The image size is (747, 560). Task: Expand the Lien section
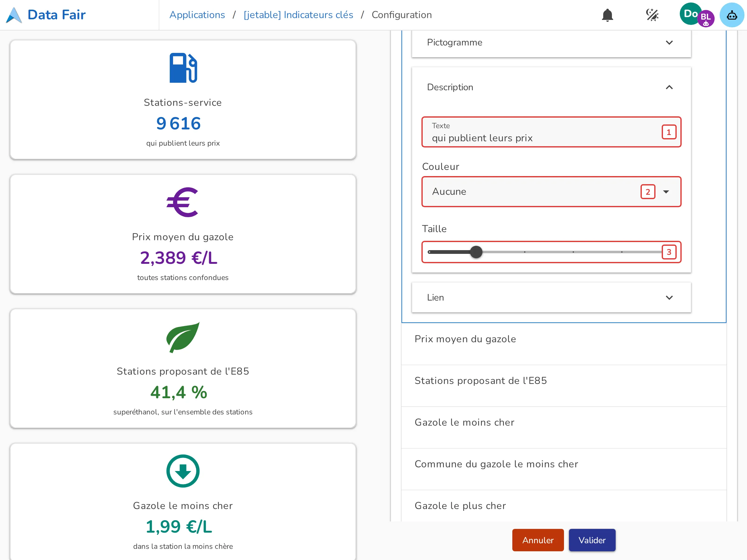(551, 297)
